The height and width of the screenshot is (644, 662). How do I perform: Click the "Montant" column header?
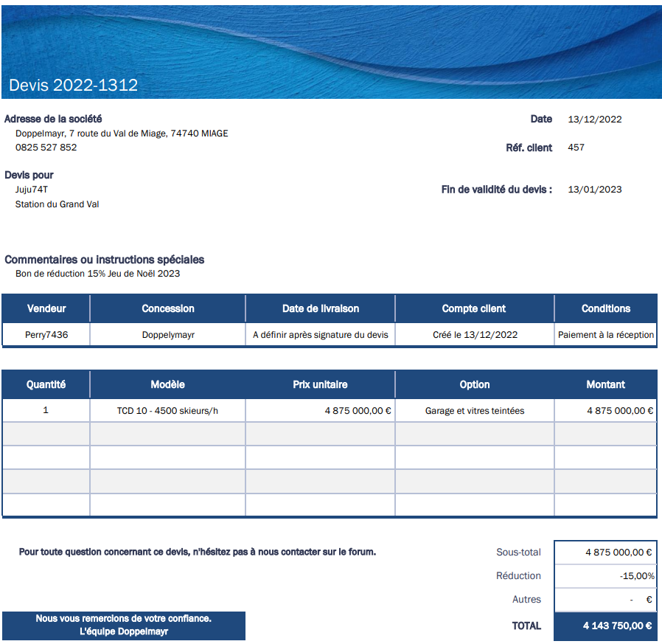tap(606, 384)
